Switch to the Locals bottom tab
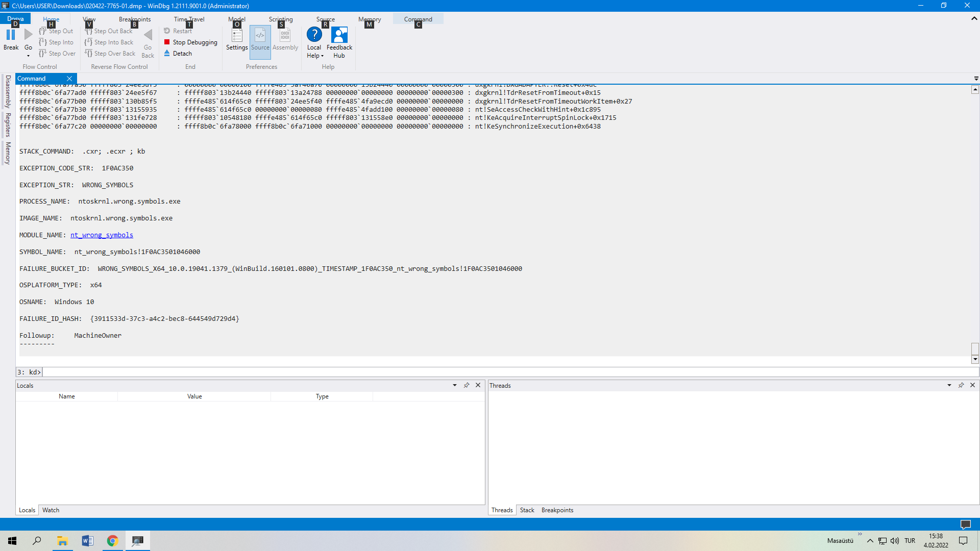Image resolution: width=980 pixels, height=551 pixels. [x=27, y=510]
